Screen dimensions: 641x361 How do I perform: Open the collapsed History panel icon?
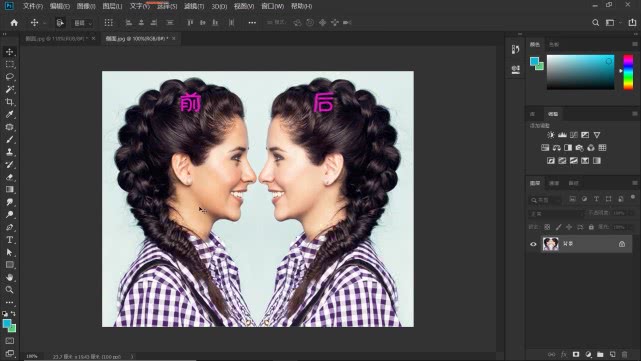(515, 49)
